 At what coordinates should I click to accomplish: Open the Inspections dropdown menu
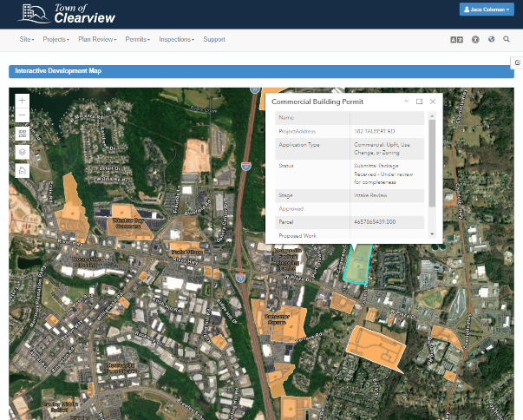(x=176, y=39)
